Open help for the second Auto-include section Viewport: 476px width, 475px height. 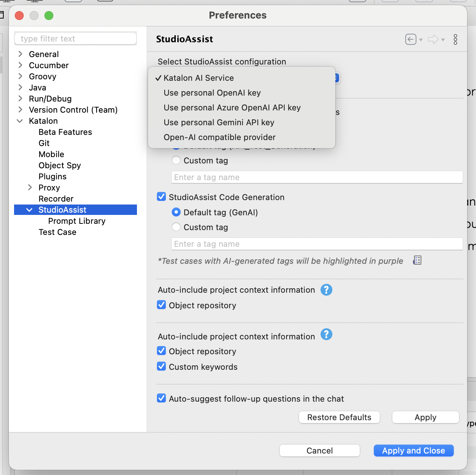pos(326,334)
